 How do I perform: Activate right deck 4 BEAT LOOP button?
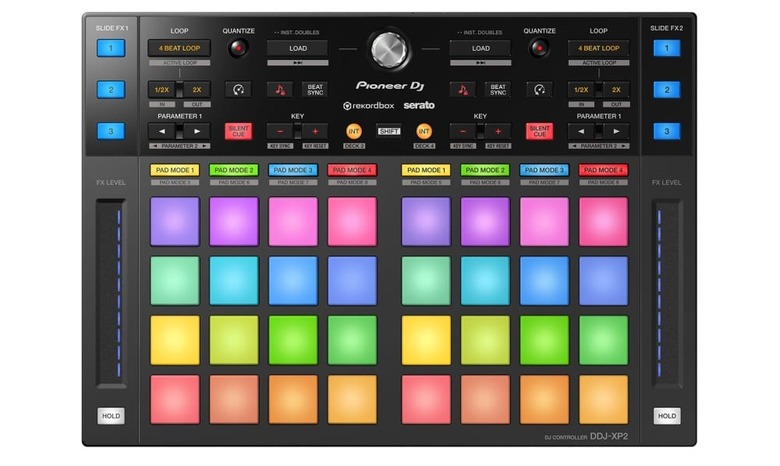(x=599, y=48)
